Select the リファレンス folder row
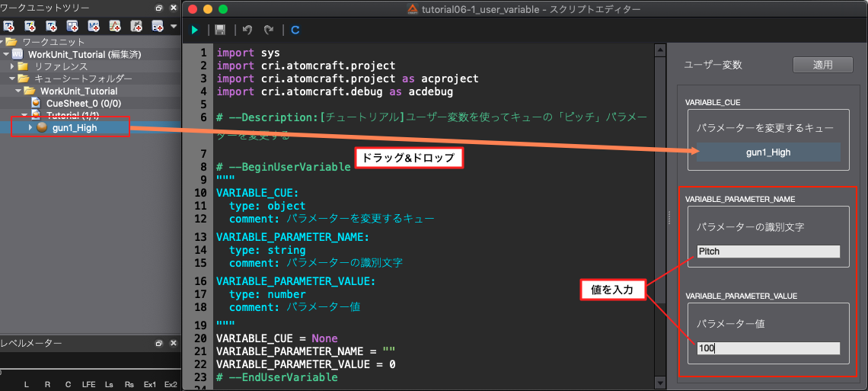Screen dimensions: 868x391 (x=91, y=66)
